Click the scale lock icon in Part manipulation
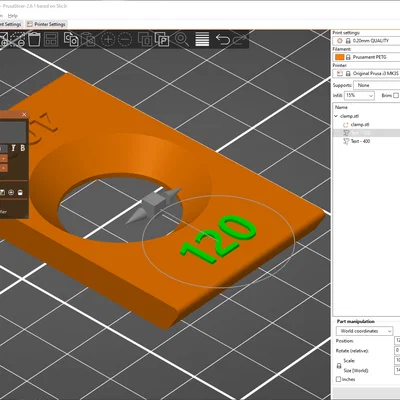Image resolution: width=400 pixels, height=400 pixels. click(339, 366)
